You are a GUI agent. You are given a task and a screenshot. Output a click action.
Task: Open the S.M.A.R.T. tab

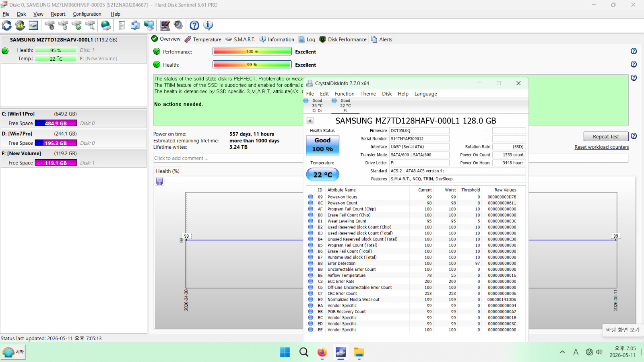pyautogui.click(x=240, y=39)
